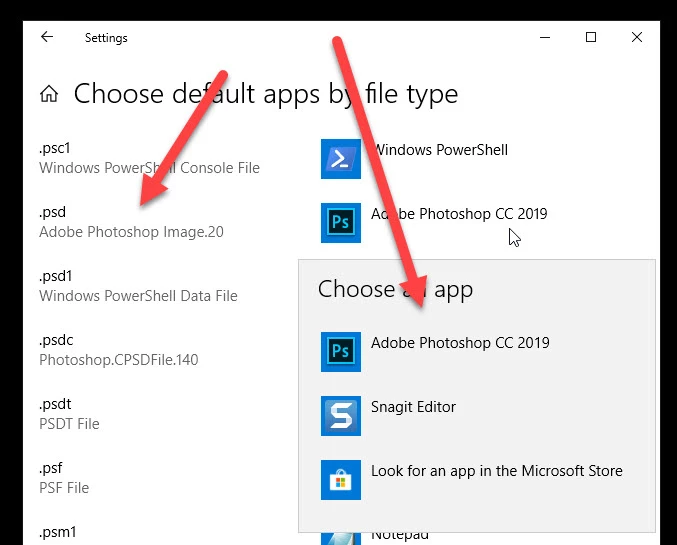Click Windows PowerShell Data File description
This screenshot has height=545, width=677.
(x=138, y=296)
